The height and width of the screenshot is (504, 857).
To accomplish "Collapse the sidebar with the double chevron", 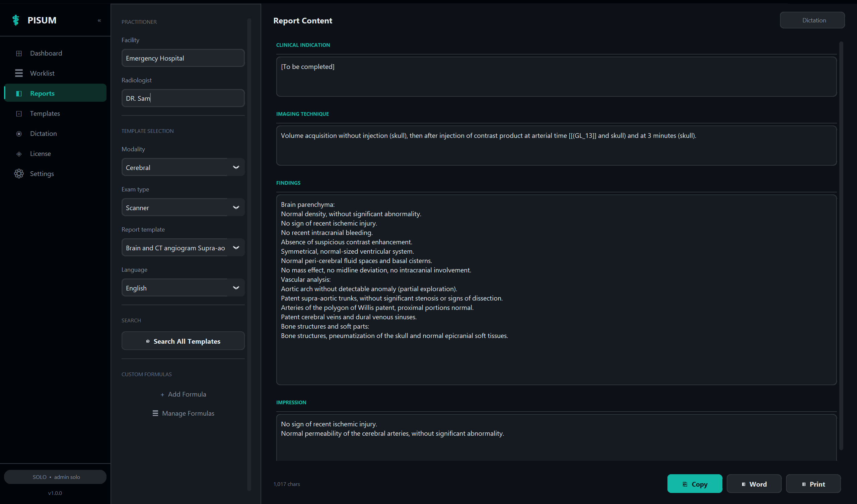I will pos(99,20).
